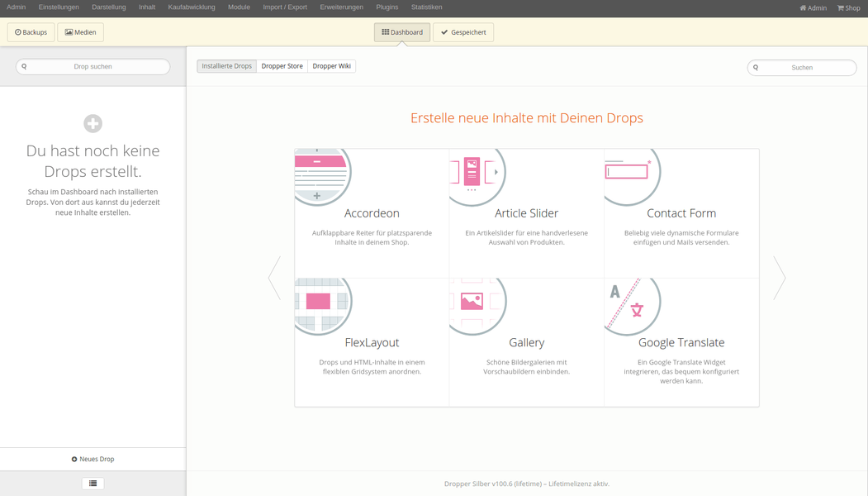The width and height of the screenshot is (868, 496).
Task: Click the Dropper Silber version footer text
Action: click(x=526, y=484)
